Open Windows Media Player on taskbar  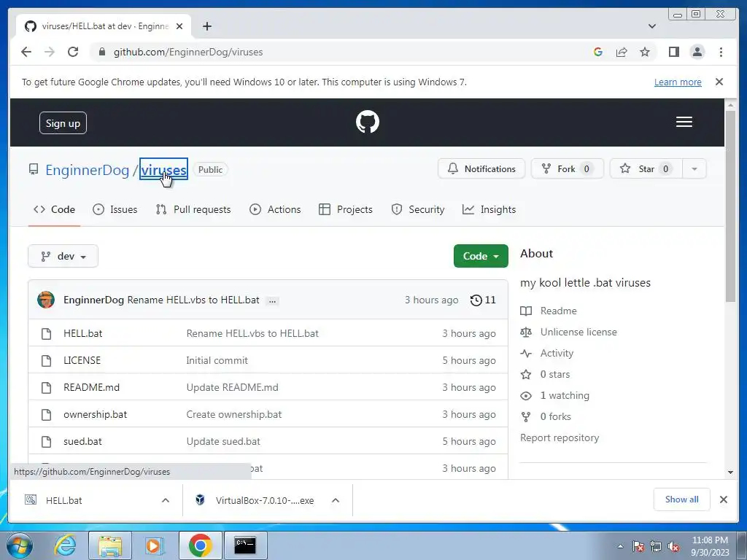point(154,545)
